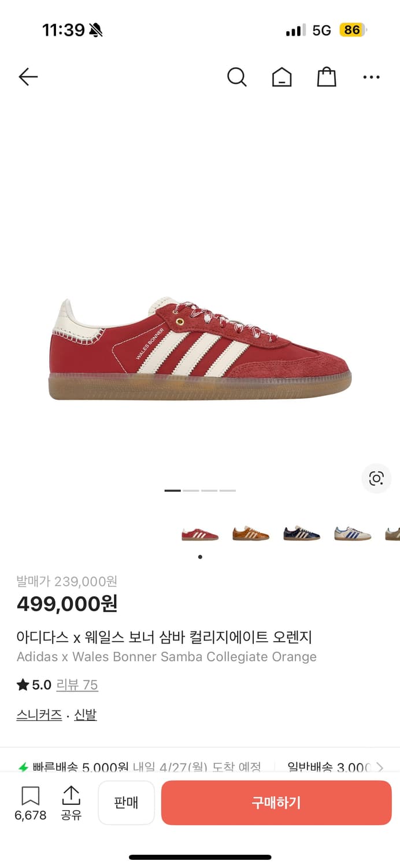400x868 pixels.
Task: Click the red 구매하기 buy button
Action: pos(276,803)
